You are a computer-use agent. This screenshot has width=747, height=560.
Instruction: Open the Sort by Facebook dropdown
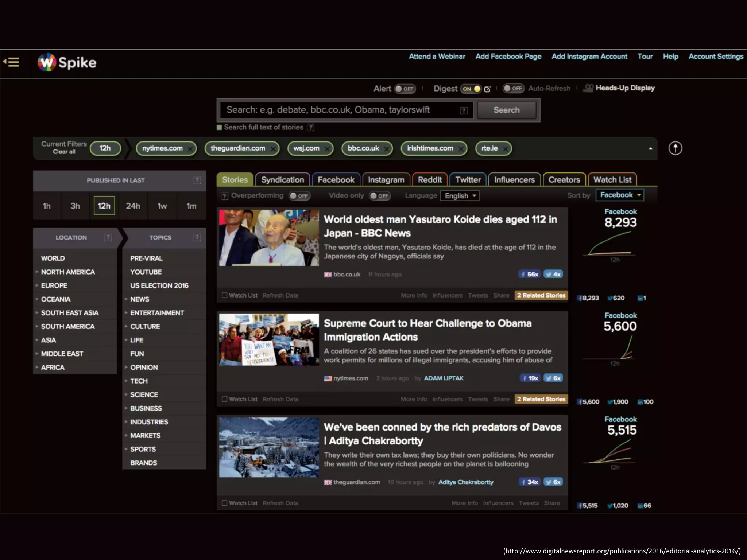(620, 195)
